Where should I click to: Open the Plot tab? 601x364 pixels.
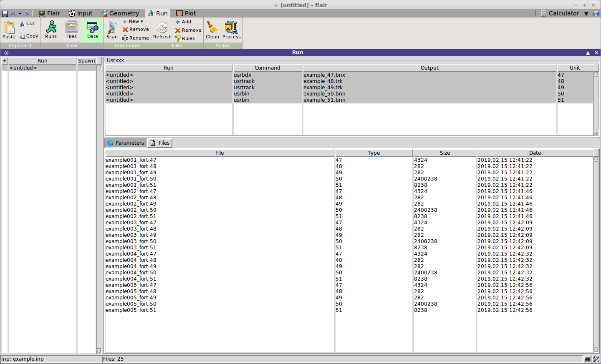click(186, 13)
